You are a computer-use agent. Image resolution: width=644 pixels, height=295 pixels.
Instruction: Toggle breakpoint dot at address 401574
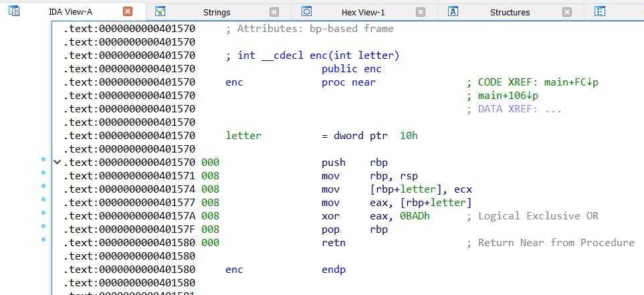[43, 186]
